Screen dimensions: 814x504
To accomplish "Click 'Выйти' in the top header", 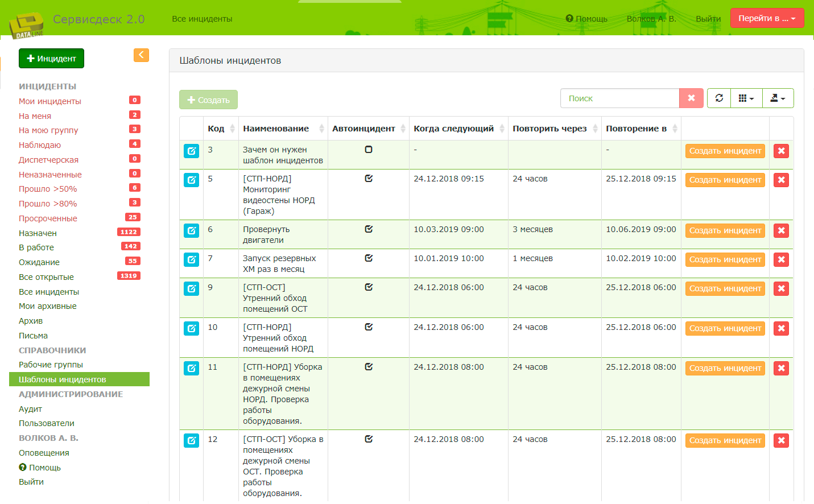I will click(x=708, y=19).
